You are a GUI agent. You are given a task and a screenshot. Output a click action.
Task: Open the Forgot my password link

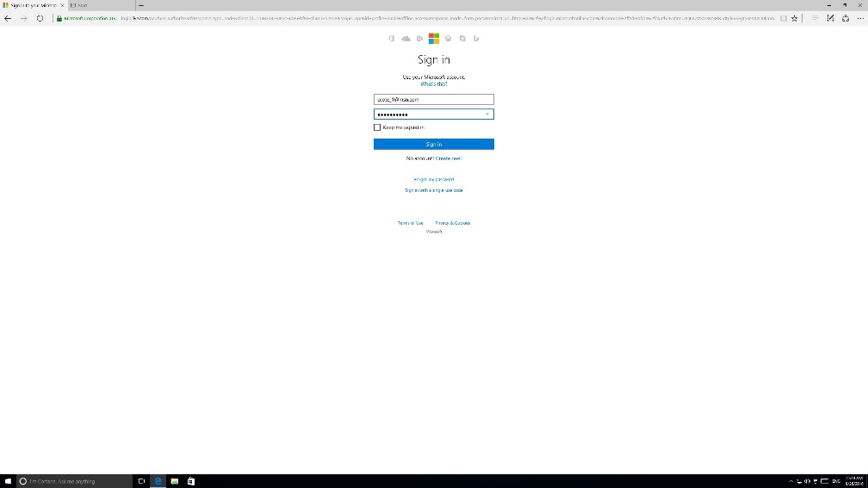click(x=433, y=179)
